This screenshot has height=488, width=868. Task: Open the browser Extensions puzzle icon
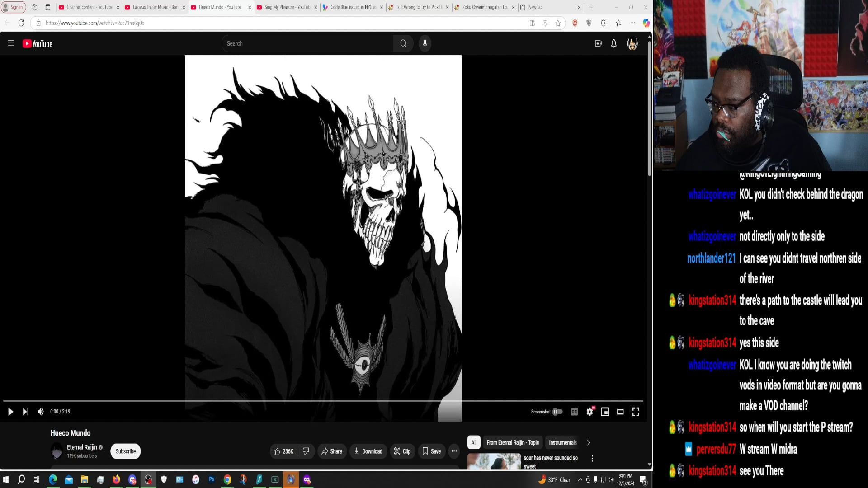tap(603, 23)
